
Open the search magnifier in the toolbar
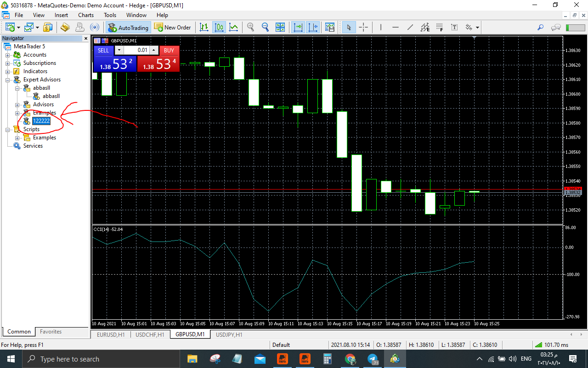point(541,28)
